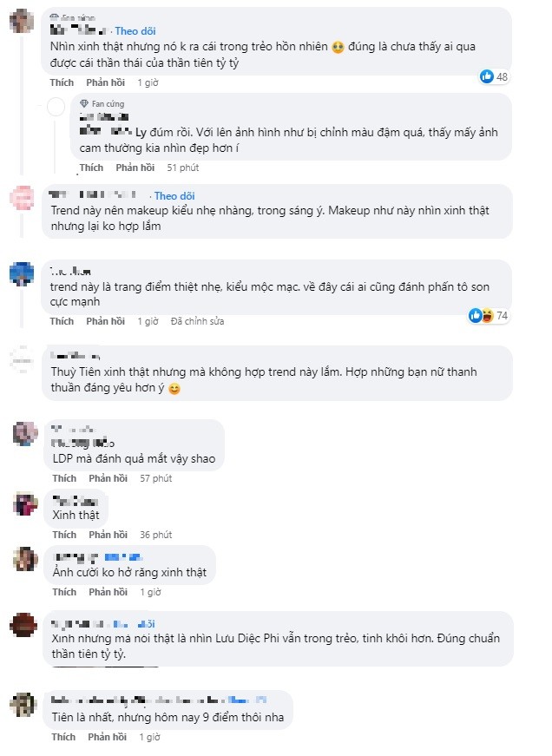Reply to the Fan cứng comment
552x756 pixels.
coord(135,168)
